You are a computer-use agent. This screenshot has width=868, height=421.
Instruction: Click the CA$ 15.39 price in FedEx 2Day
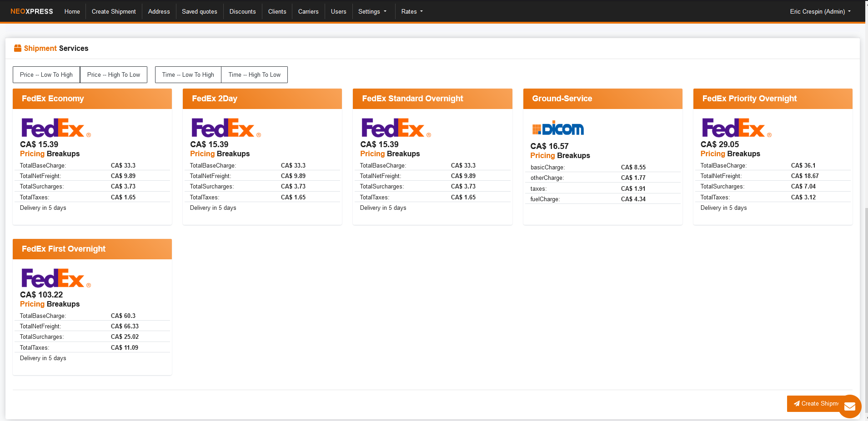tap(209, 144)
